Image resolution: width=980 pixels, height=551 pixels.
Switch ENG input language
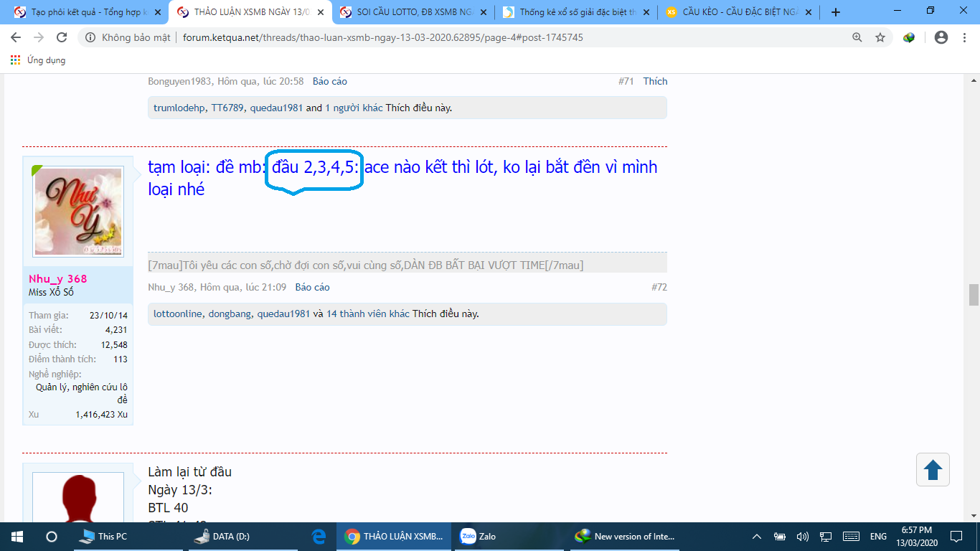point(878,536)
